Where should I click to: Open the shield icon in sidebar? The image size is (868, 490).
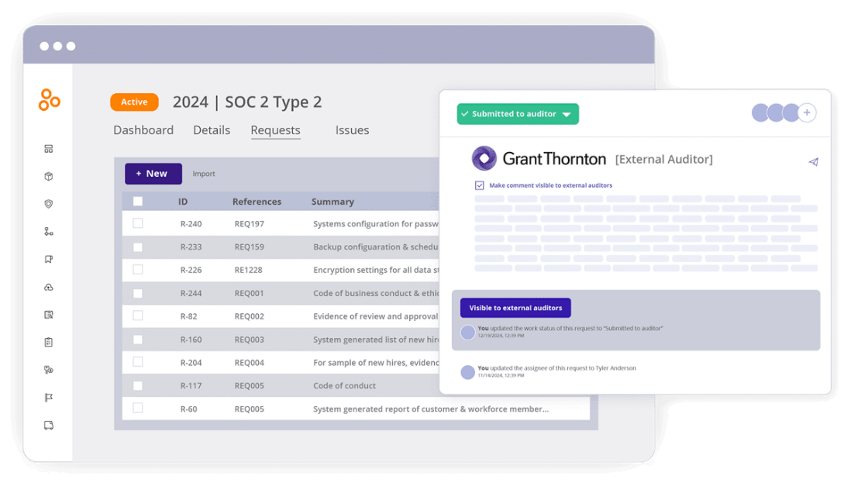[49, 205]
